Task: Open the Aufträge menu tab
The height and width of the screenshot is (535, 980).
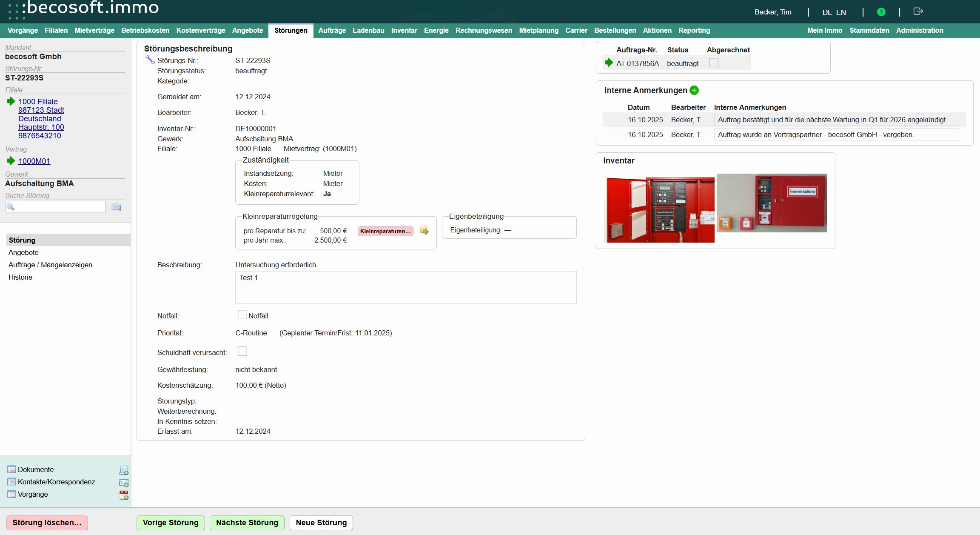Action: click(x=332, y=30)
